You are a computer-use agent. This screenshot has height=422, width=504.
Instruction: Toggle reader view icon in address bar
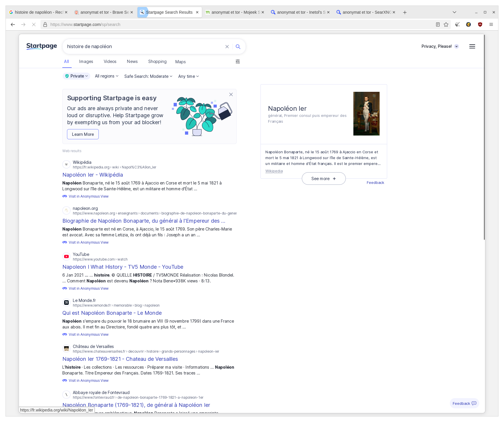438,24
